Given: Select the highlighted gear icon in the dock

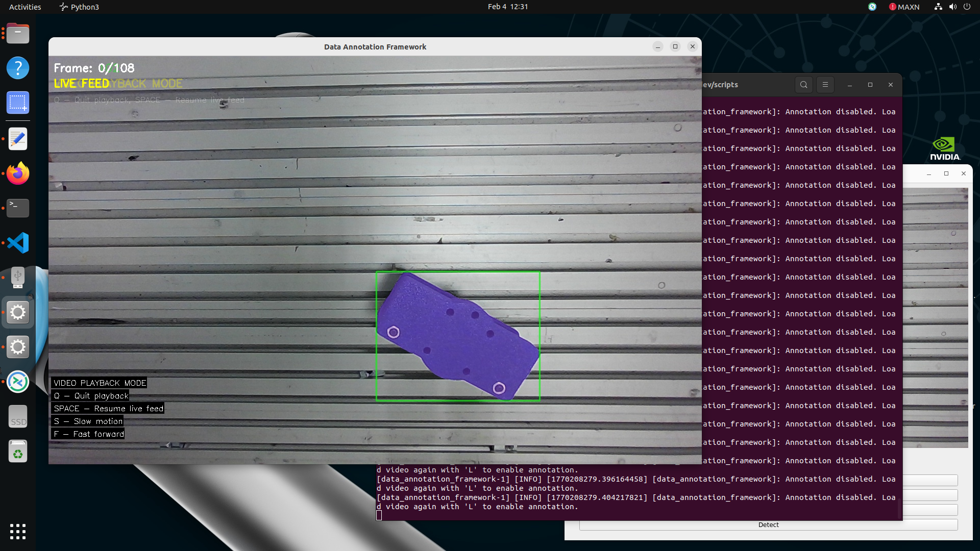Looking at the screenshot, I should pyautogui.click(x=18, y=312).
